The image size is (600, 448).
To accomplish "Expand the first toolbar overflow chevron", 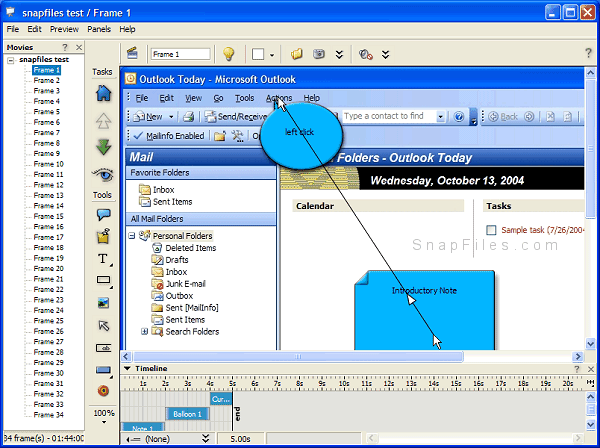I will [x=339, y=54].
